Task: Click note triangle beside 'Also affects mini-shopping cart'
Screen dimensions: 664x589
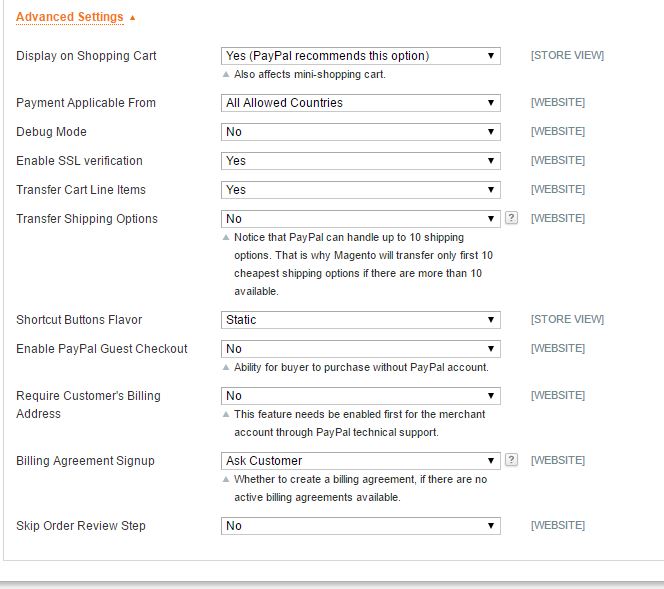Action: (226, 75)
